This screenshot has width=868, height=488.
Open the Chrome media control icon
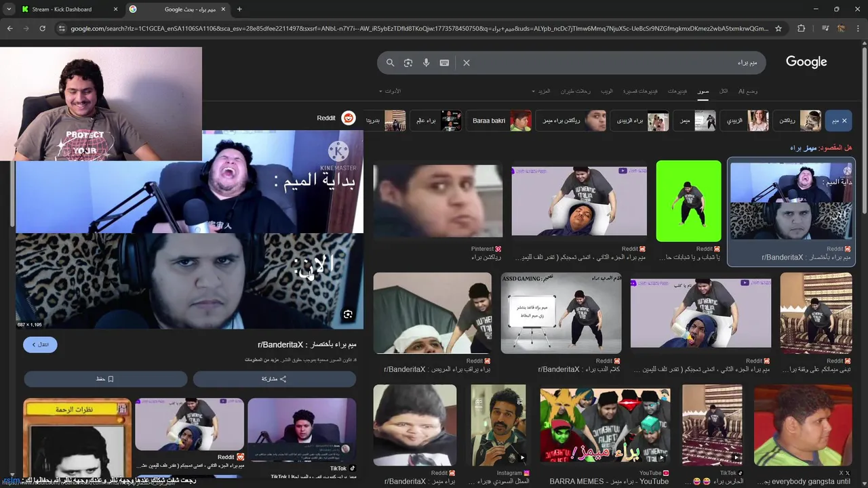click(825, 28)
